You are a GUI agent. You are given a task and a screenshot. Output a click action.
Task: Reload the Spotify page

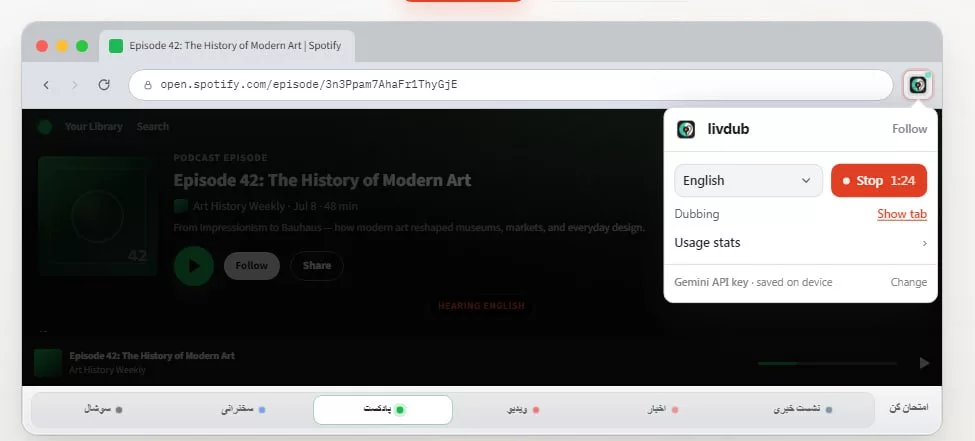[104, 85]
